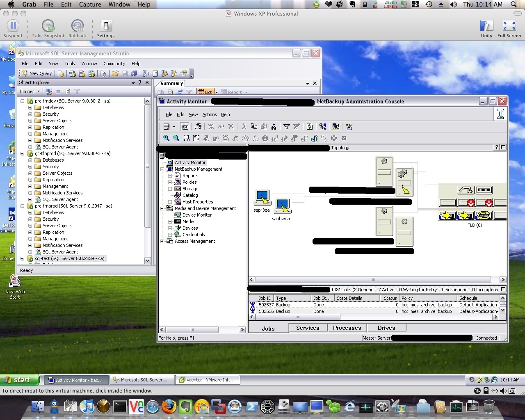Open the Actions menu in NetBackup console
This screenshot has height=420, width=525.
click(x=209, y=114)
